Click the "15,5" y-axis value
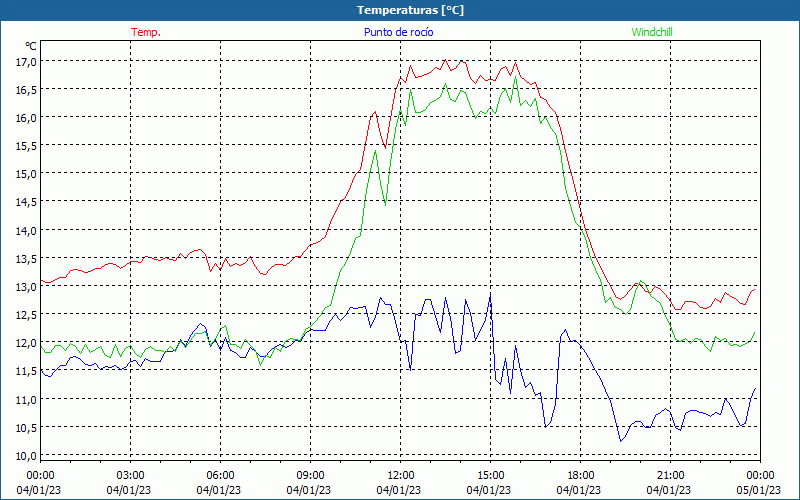This screenshot has width=800, height=500. click(27, 146)
